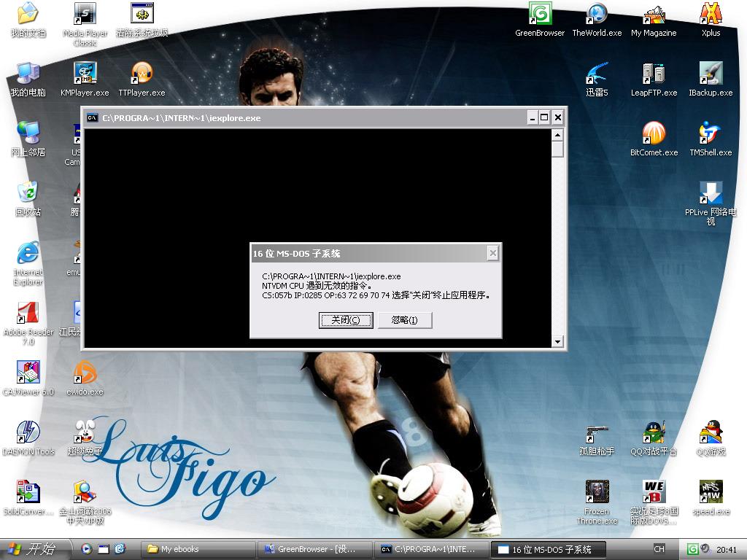Open the Adobe Reader 7.0 shortcut
Viewport: 747px width, 560px height.
(x=28, y=314)
